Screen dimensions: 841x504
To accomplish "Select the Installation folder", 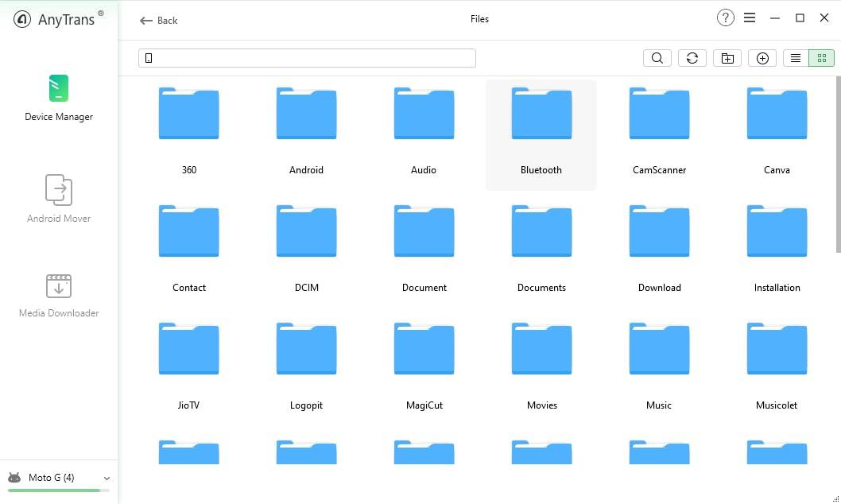I will [777, 249].
